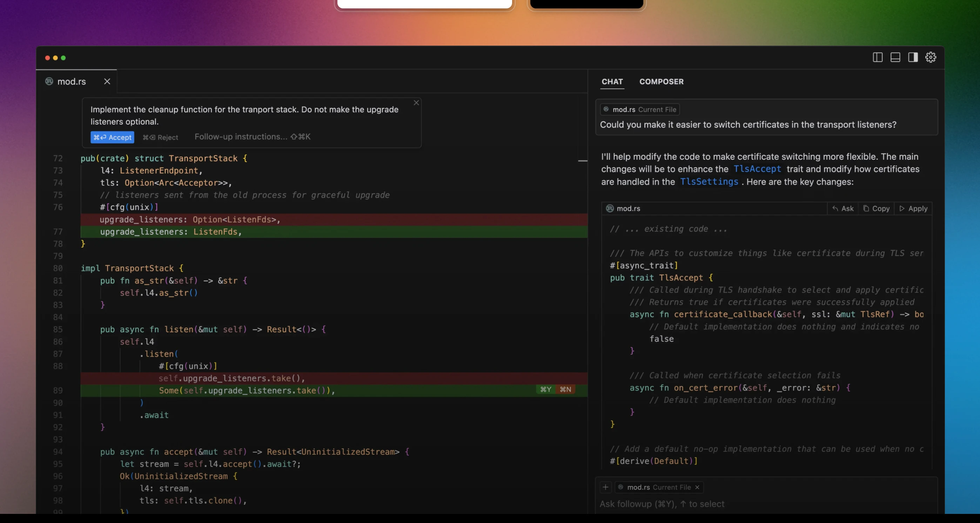Accept the hunk with ⌘Y
The image size is (980, 523).
545,389
